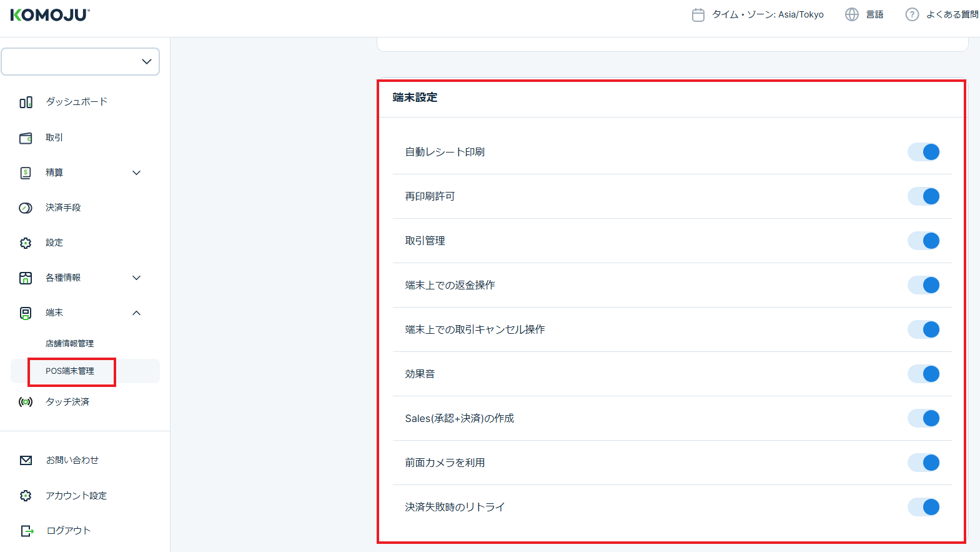Click the envelope icon for お問い合わせ
This screenshot has width=980, height=552.
click(26, 461)
